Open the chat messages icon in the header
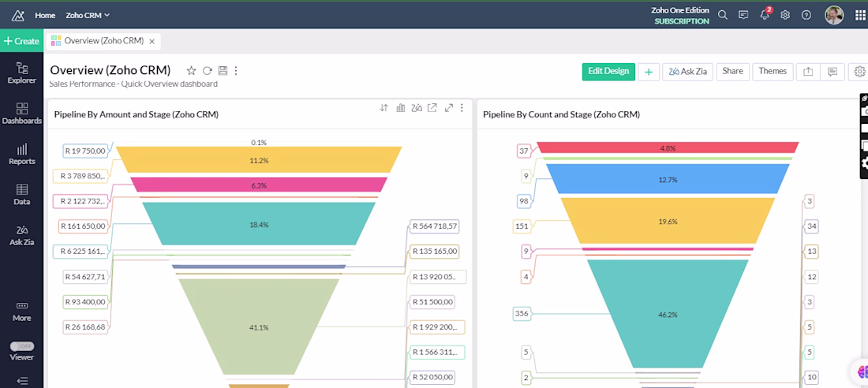 click(x=743, y=15)
